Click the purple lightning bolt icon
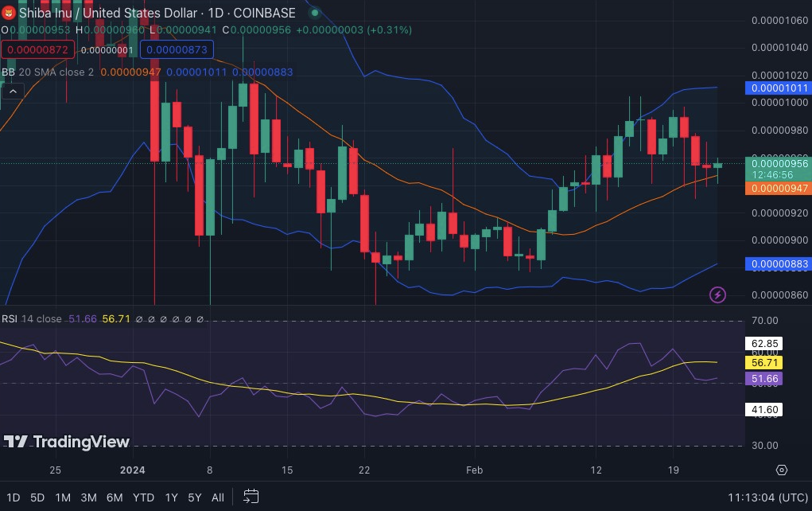This screenshot has height=511, width=812. [x=717, y=295]
